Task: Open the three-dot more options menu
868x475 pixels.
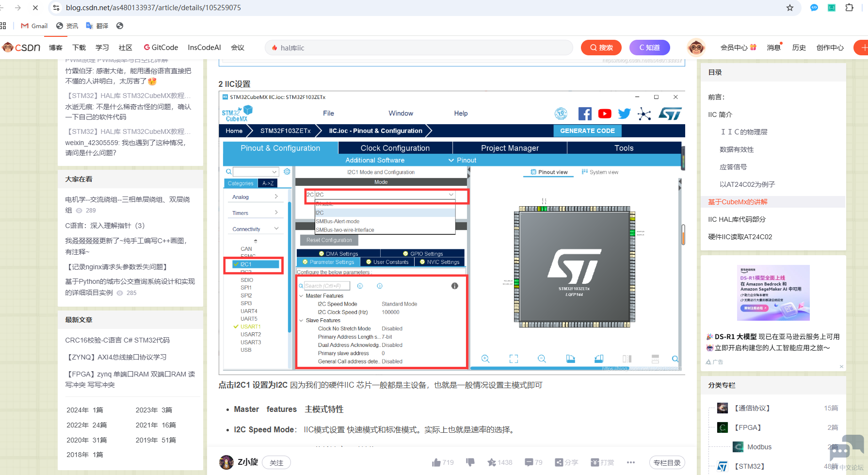Action: pos(631,462)
